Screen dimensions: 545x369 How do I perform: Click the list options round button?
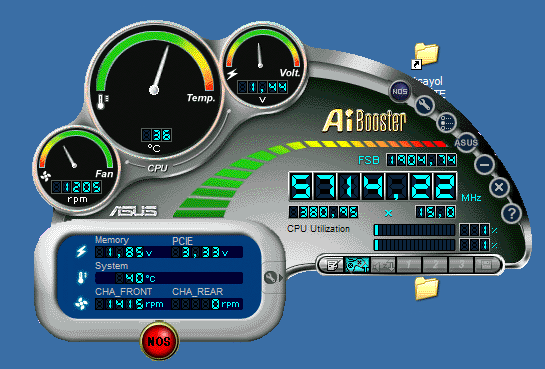[446, 123]
